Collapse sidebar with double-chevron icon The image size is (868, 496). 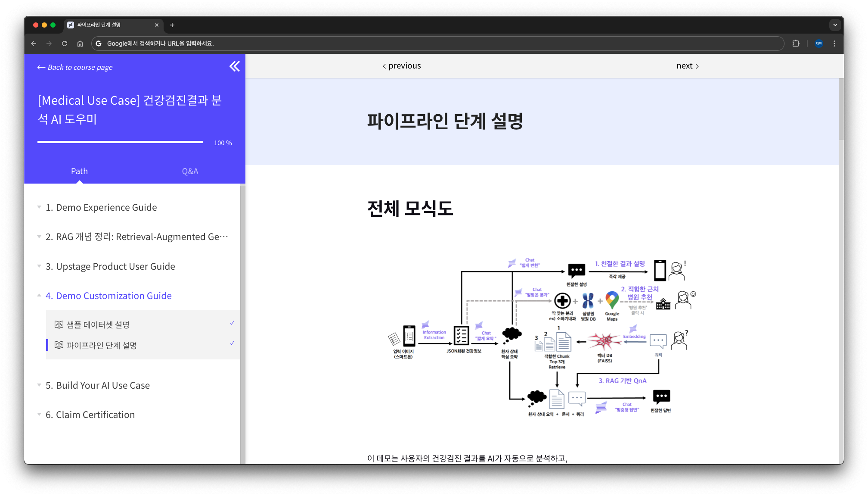[235, 66]
